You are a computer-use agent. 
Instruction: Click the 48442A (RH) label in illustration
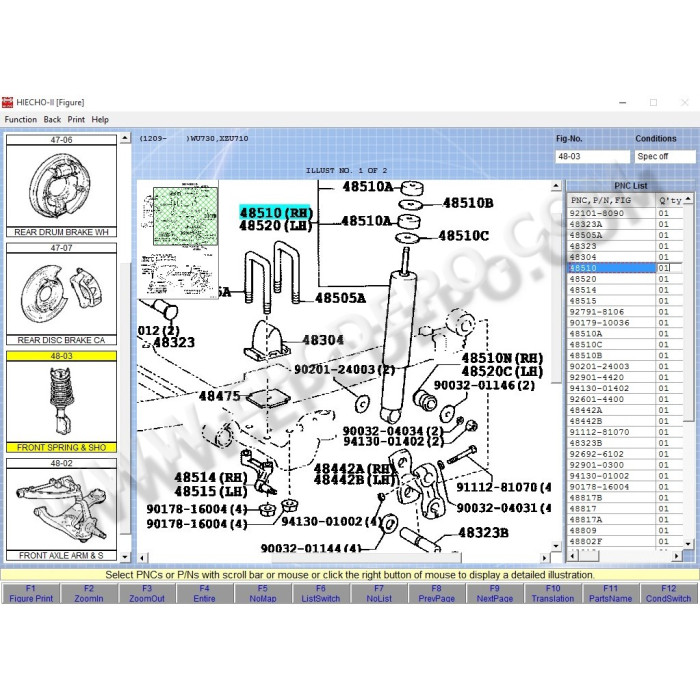[x=355, y=469]
